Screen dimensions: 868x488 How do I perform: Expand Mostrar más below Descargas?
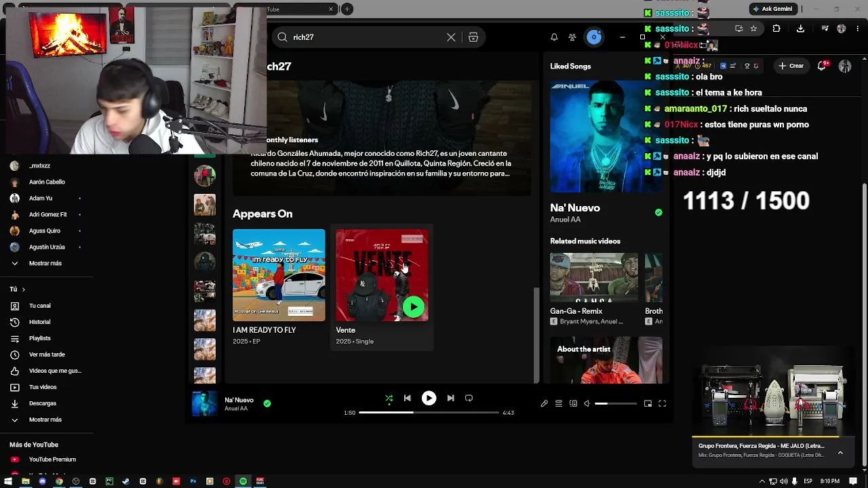point(45,420)
